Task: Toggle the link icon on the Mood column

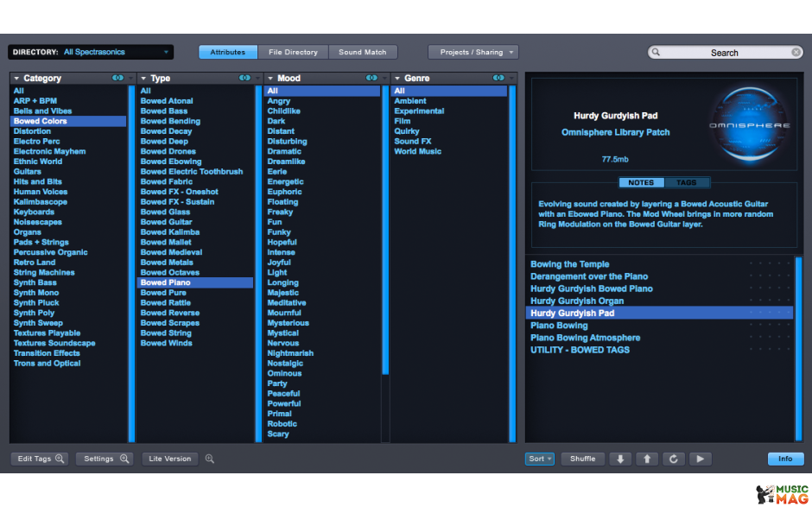Action: pos(371,79)
